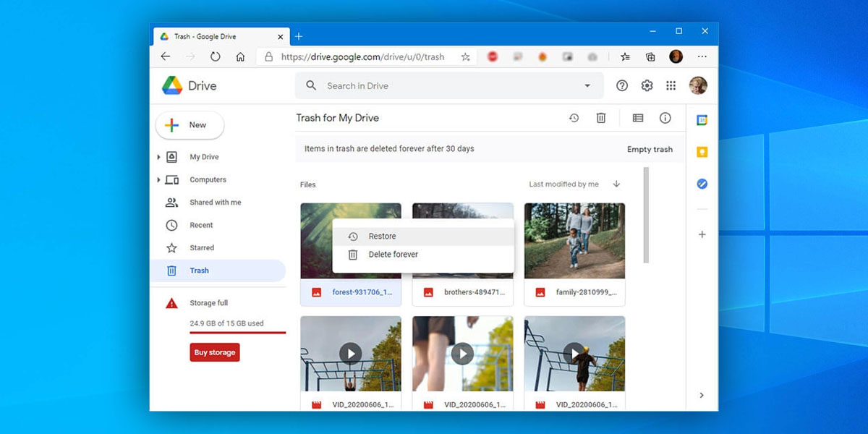Open search options dropdown arrow

587,85
